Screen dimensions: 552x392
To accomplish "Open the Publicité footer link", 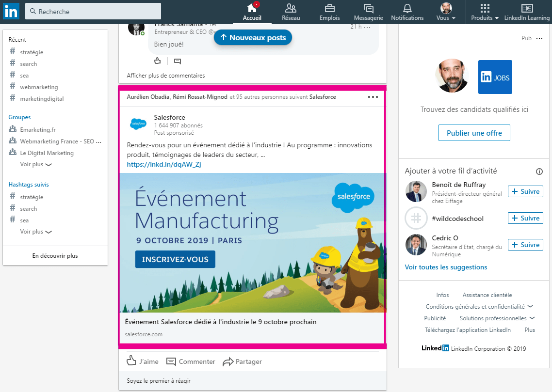I will point(435,318).
